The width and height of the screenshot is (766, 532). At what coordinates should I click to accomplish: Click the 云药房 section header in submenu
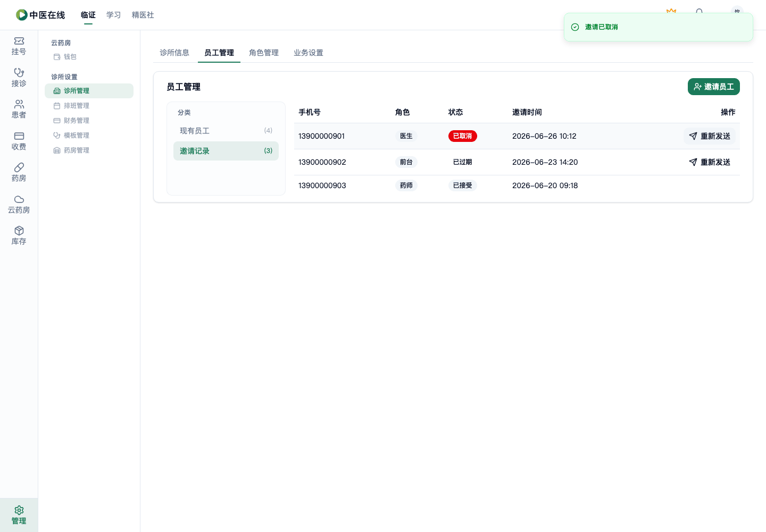(x=61, y=43)
